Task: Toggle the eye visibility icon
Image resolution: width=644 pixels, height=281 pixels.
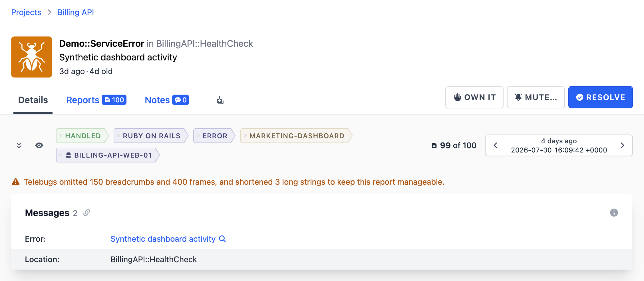Action: (39, 145)
